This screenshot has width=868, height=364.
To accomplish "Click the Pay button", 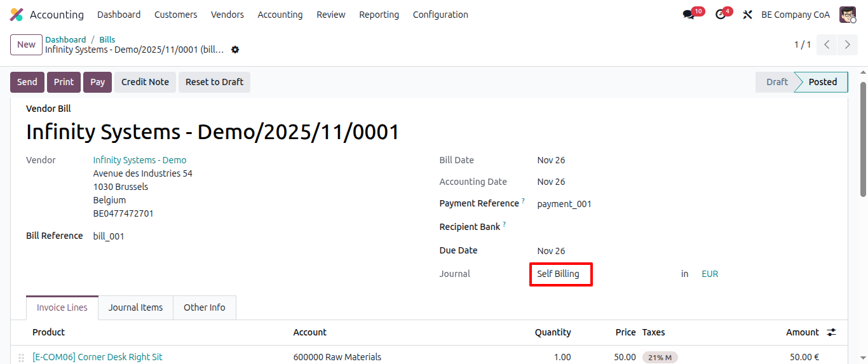I will click(97, 82).
